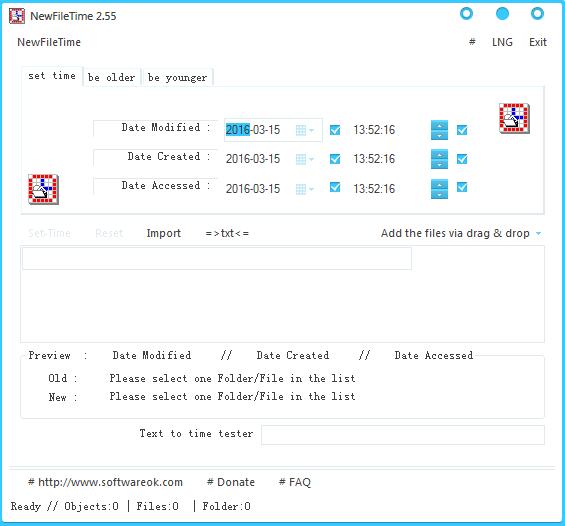Image resolution: width=565 pixels, height=526 pixels.
Task: Click the Exit menu item
Action: pos(538,42)
